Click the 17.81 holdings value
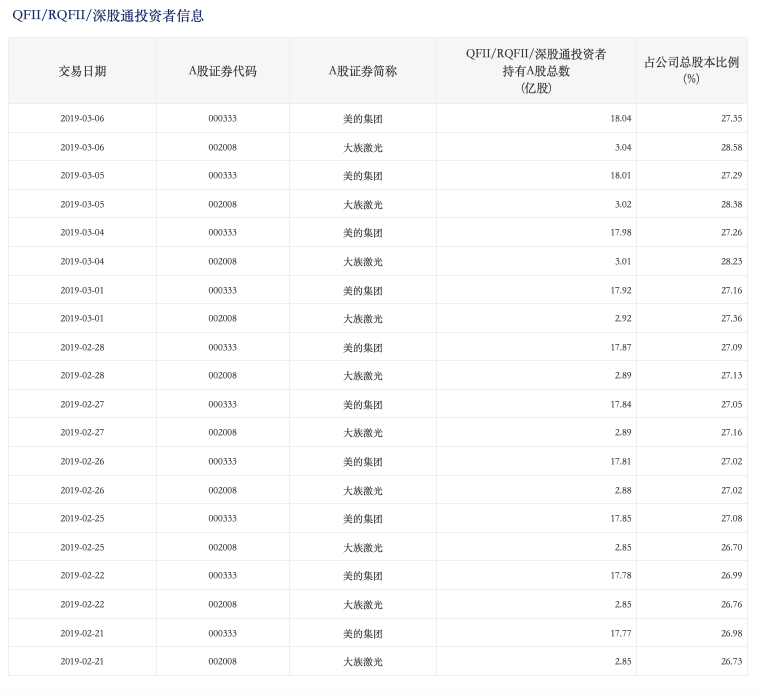Screen dimensions: 765x694 click(621, 461)
